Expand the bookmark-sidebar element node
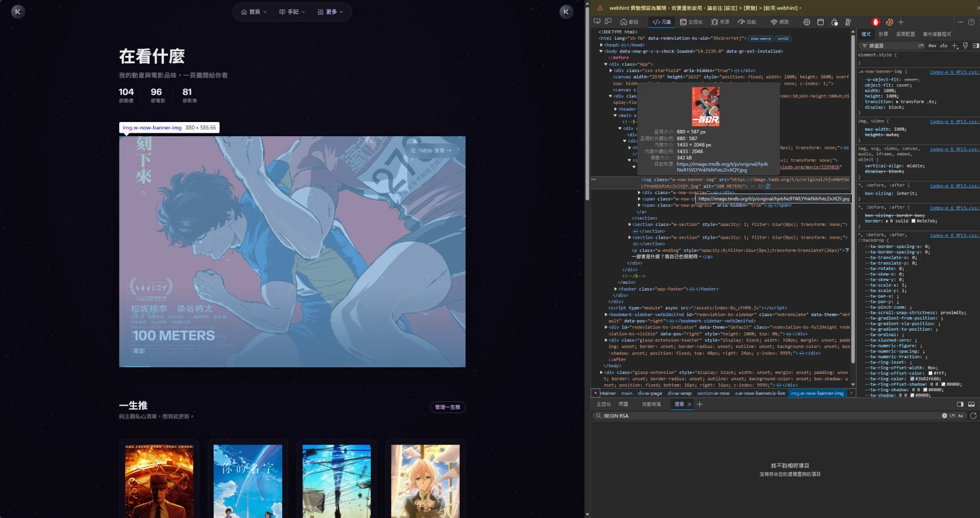This screenshot has width=980, height=518. (x=606, y=315)
